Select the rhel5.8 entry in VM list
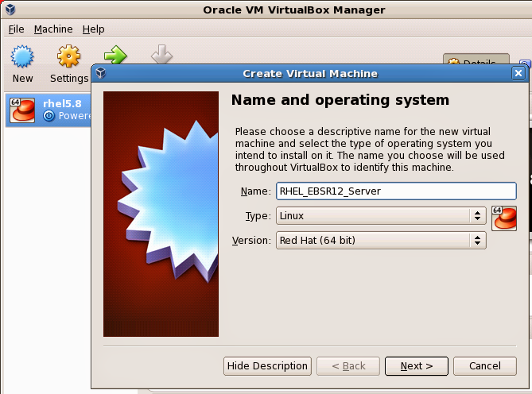This screenshot has width=532, height=394. click(49, 110)
